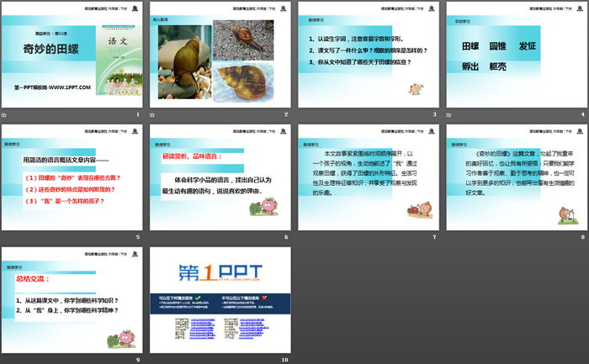Image resolution: width=589 pixels, height=364 pixels.
Task: Click animation star icon below slide 2
Action: [152, 114]
